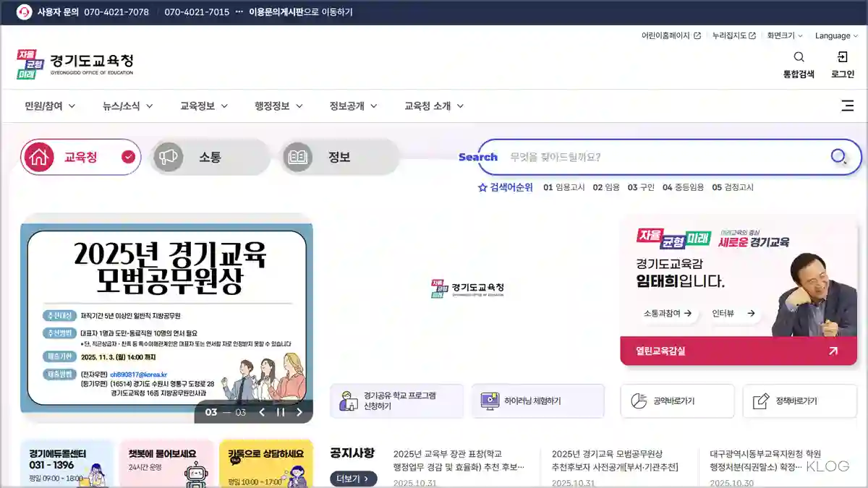This screenshot has width=868, height=488.
Task: Select the pie-chart icon next to 공약바로가기
Action: (639, 400)
